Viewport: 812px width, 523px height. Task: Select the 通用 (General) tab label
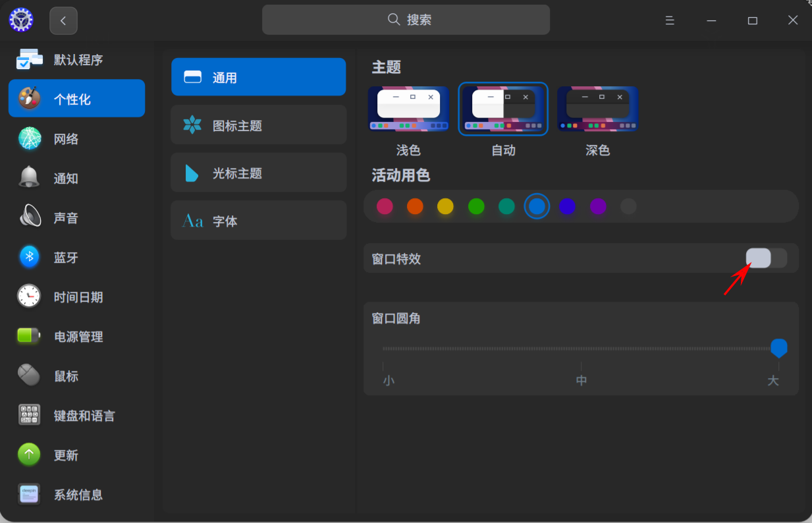[x=225, y=78]
